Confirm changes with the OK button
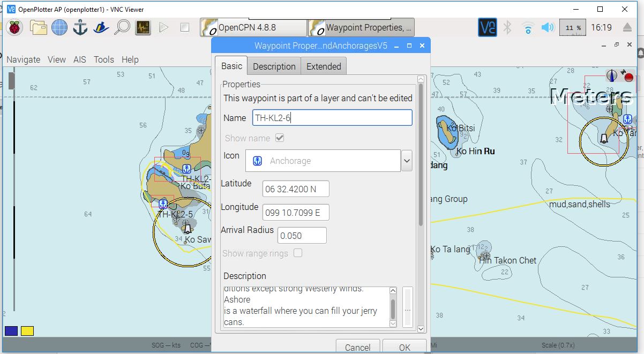The width and height of the screenshot is (644, 354). 405,347
